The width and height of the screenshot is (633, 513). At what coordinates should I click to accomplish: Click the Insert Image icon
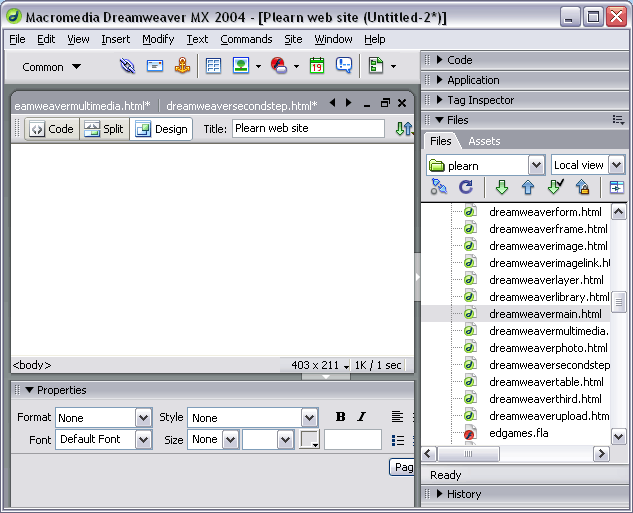point(241,66)
